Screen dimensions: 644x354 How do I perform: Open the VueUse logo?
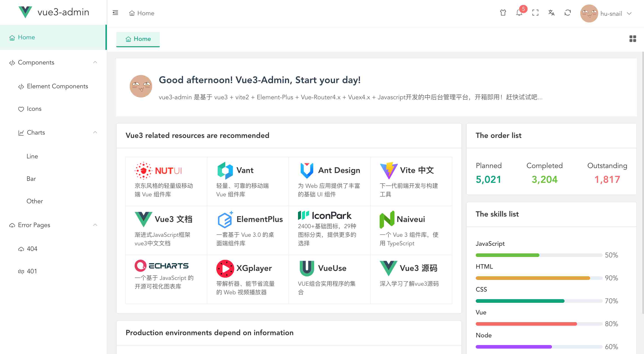pos(307,268)
